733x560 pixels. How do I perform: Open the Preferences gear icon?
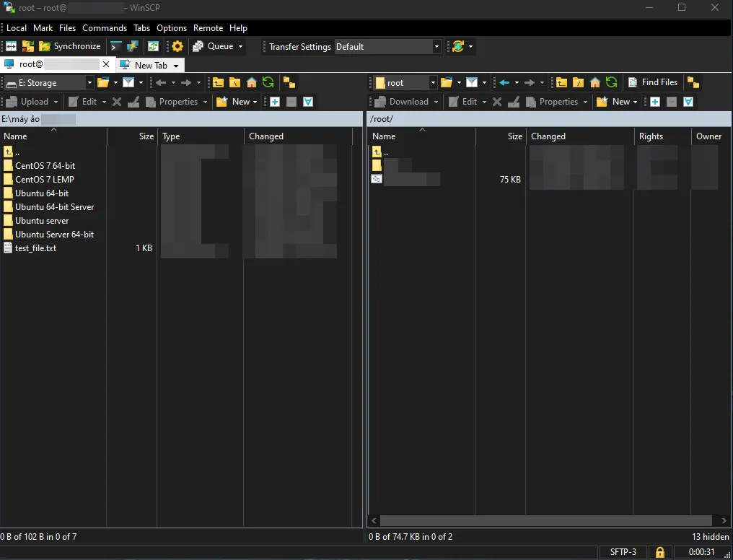pos(177,46)
